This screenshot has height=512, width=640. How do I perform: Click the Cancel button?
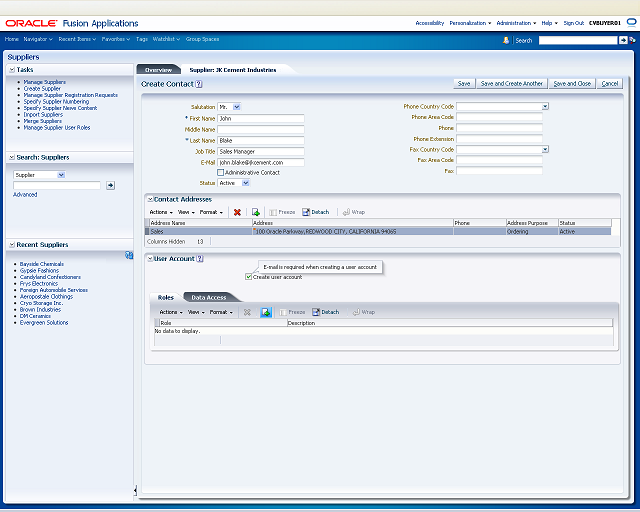(609, 84)
